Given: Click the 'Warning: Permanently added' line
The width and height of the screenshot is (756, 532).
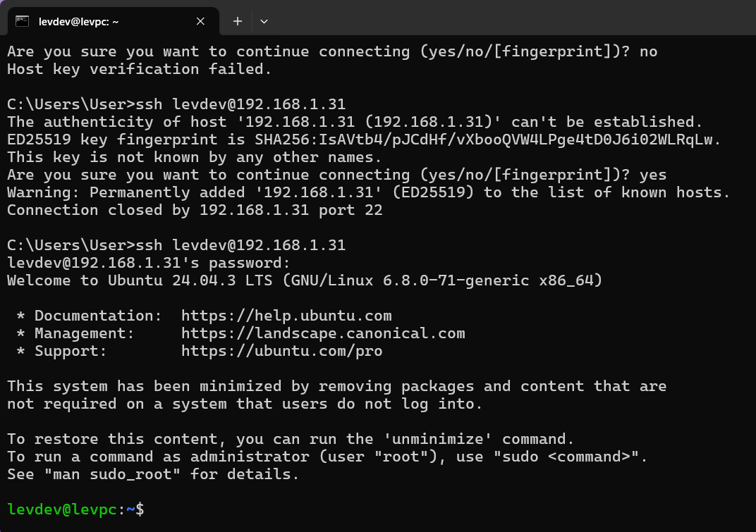Looking at the screenshot, I should coord(368,192).
